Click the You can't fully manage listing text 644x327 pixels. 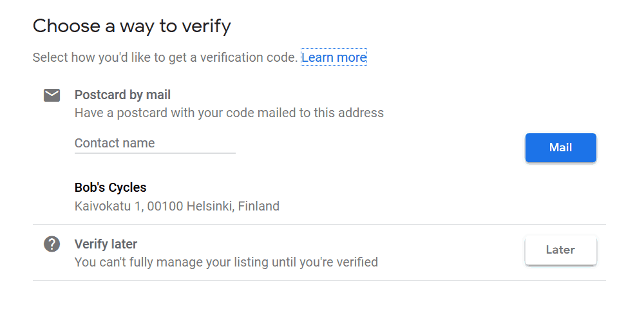click(226, 262)
